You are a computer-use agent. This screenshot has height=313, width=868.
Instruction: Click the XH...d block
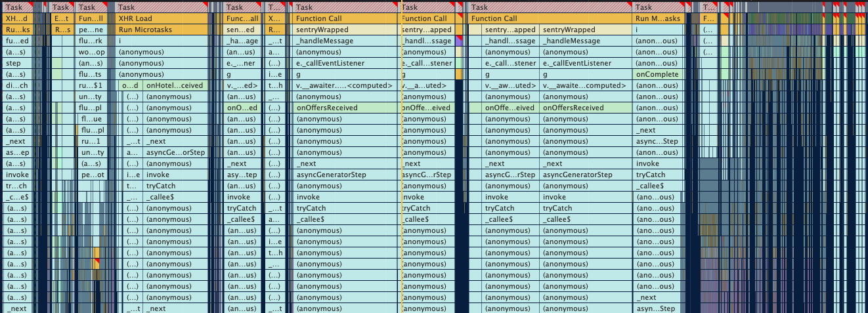point(16,18)
